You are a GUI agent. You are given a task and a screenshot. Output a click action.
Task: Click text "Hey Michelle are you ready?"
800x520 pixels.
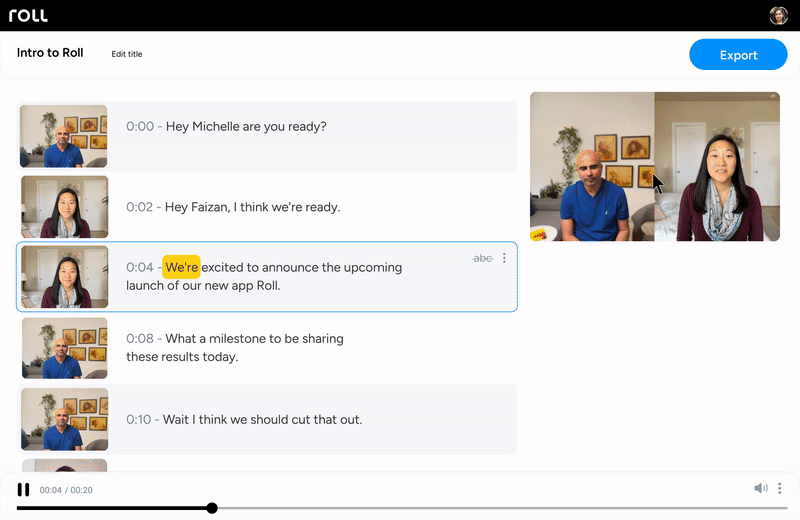tap(246, 127)
